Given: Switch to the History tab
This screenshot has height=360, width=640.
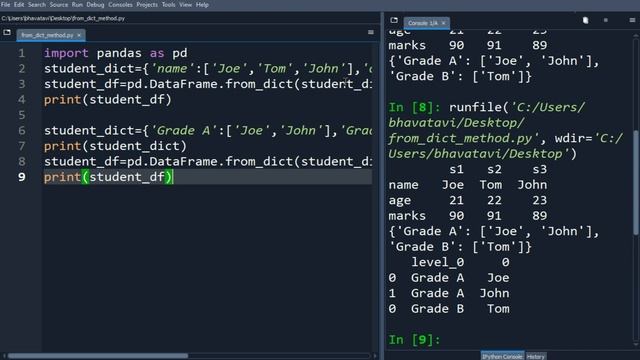Looking at the screenshot, I should pyautogui.click(x=536, y=356).
